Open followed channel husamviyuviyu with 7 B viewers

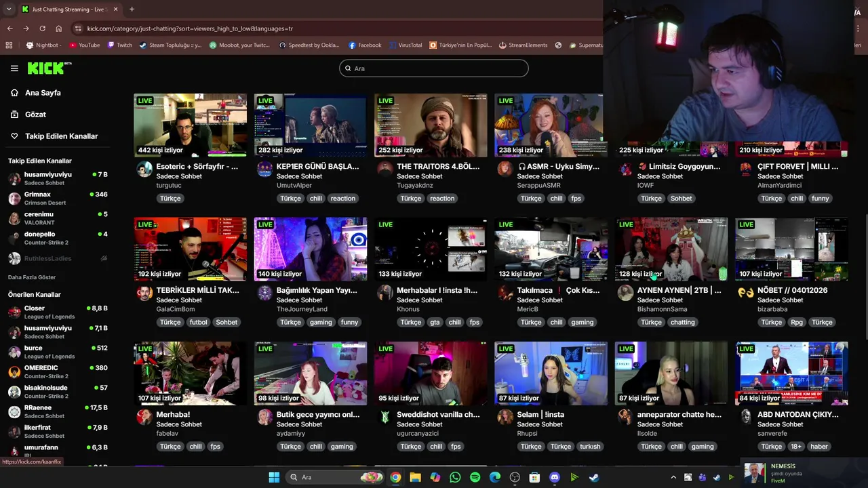[x=57, y=178]
